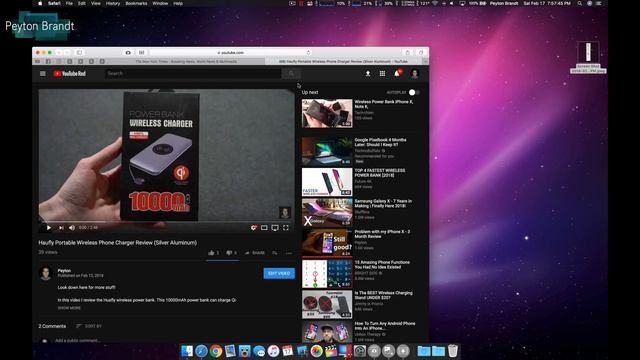Open the video player settings gear
Viewport: 640px width, 360px height.
coord(253,228)
